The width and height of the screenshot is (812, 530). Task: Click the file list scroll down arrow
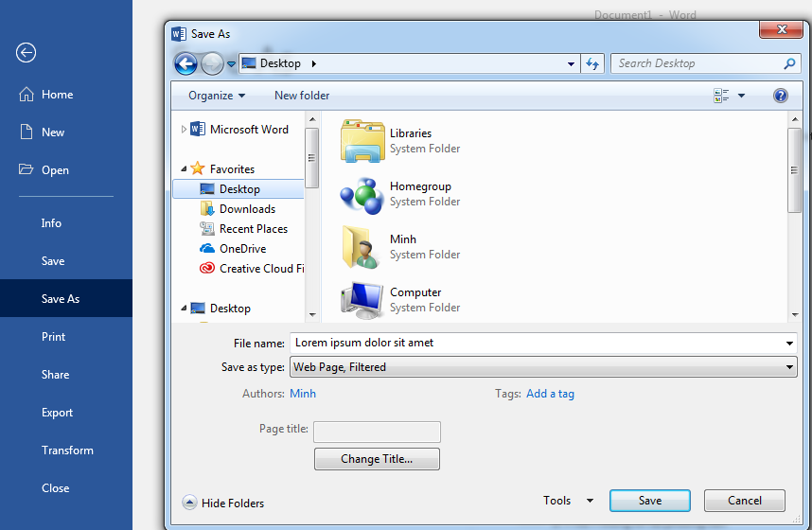[795, 315]
